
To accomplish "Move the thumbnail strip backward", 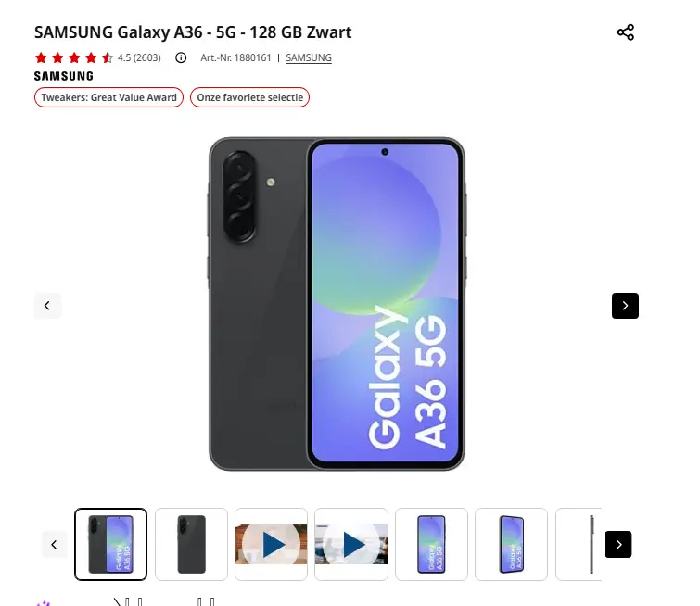I will pyautogui.click(x=54, y=545).
